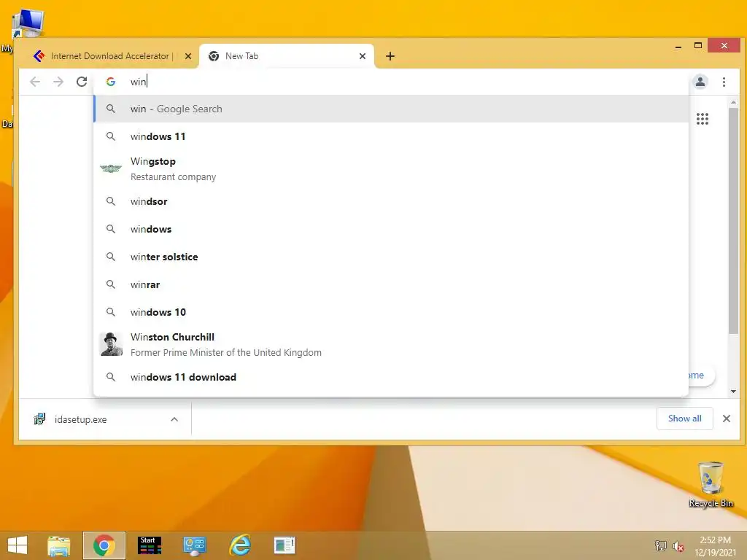The image size is (747, 560).
Task: Maximize the Chrome window
Action: pyautogui.click(x=698, y=46)
